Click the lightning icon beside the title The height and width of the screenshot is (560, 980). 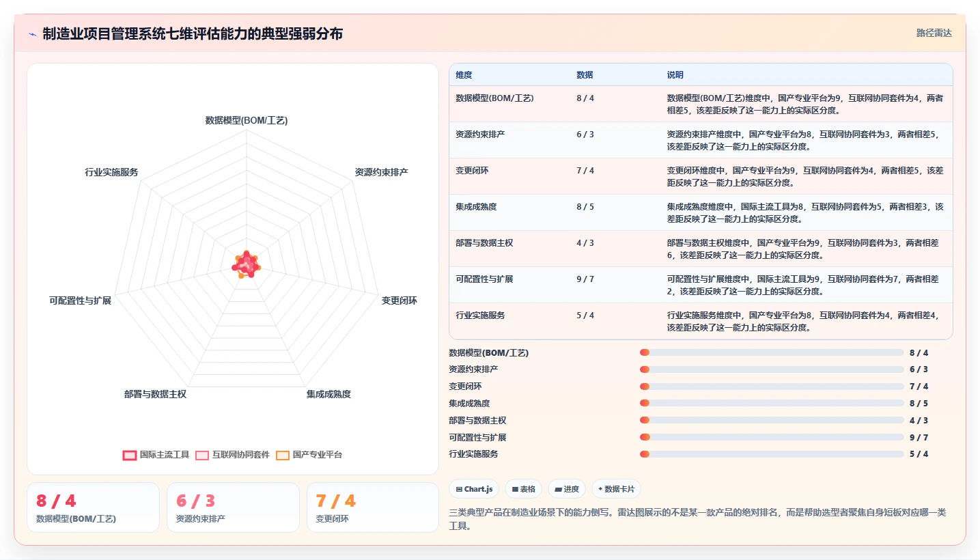point(32,34)
